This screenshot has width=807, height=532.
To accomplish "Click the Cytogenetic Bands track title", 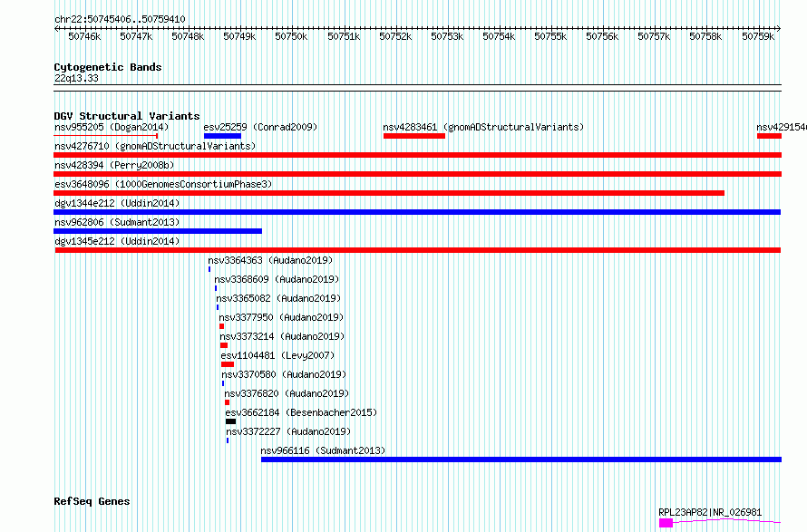I will click(x=108, y=67).
